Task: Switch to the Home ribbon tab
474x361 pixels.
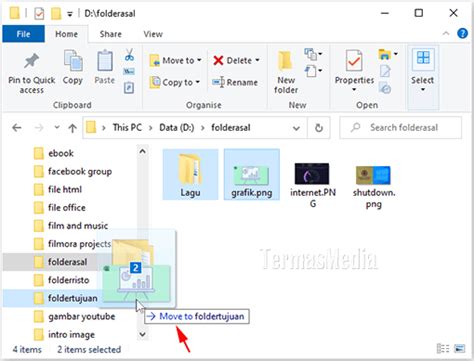Action: (66, 34)
